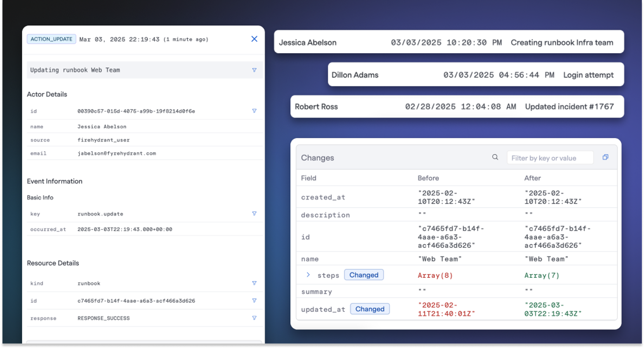Select the Array(7) after value
644x348 pixels.
click(541, 275)
